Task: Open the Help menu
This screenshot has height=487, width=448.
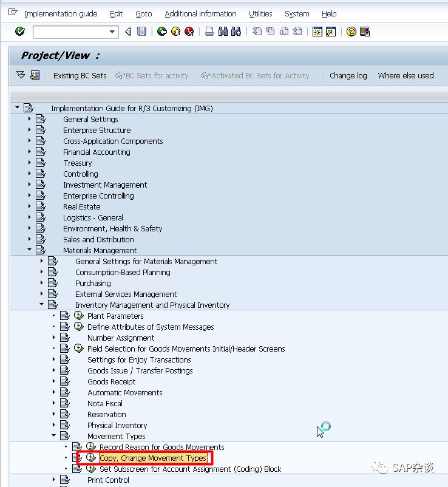Action: coord(329,14)
